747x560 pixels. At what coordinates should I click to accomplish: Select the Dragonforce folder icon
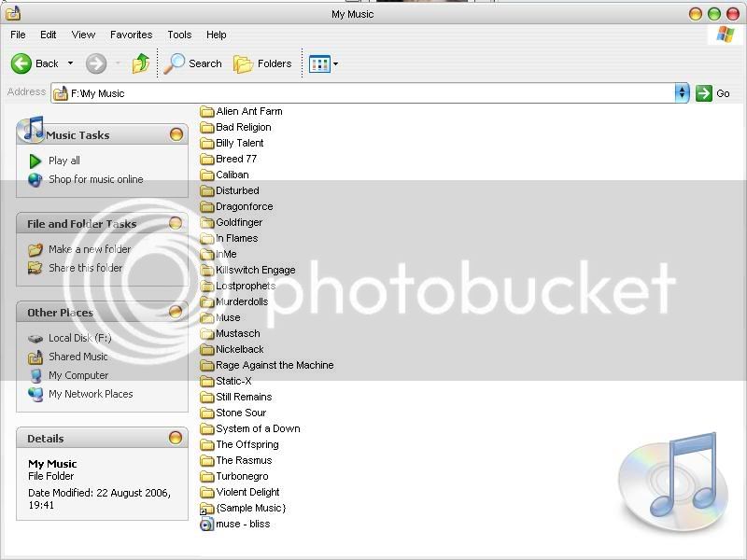[206, 206]
